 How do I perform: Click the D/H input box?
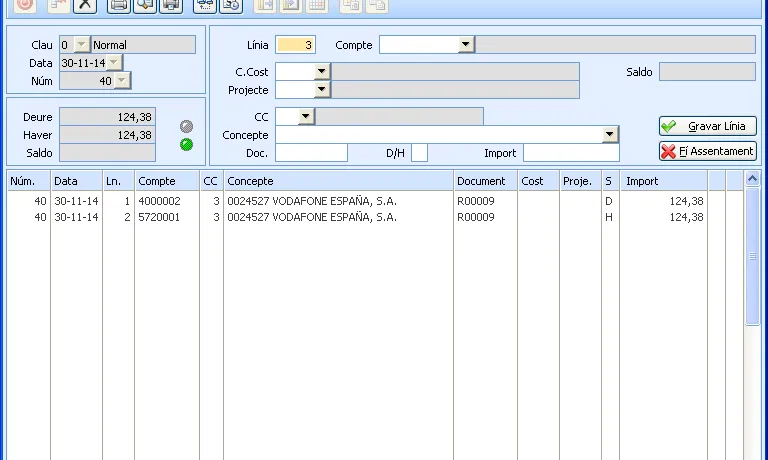(419, 153)
